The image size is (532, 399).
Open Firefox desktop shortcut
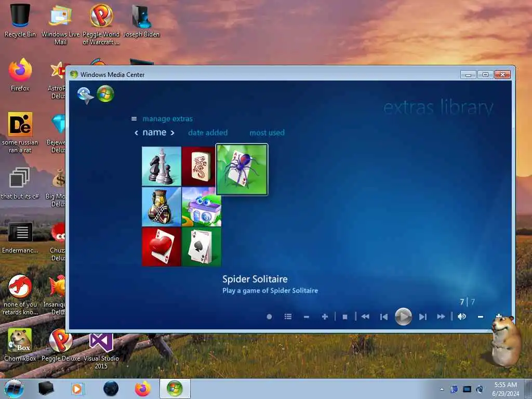[x=20, y=75]
